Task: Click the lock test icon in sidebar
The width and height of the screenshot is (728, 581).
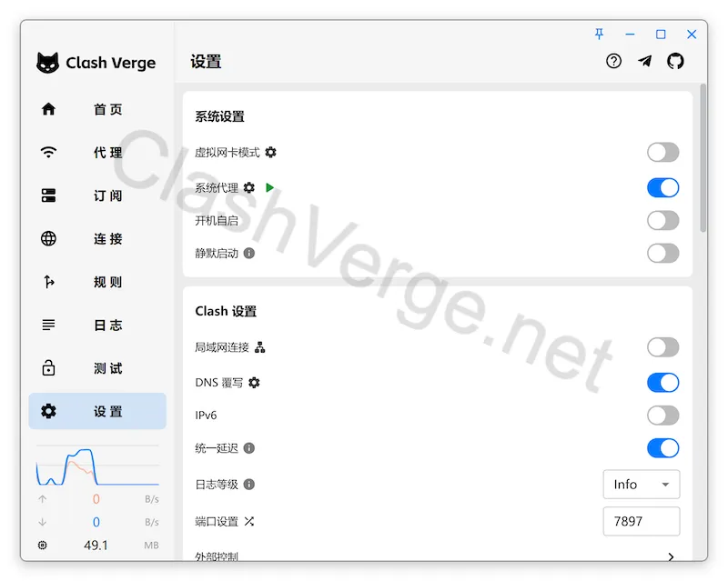Action: [48, 367]
